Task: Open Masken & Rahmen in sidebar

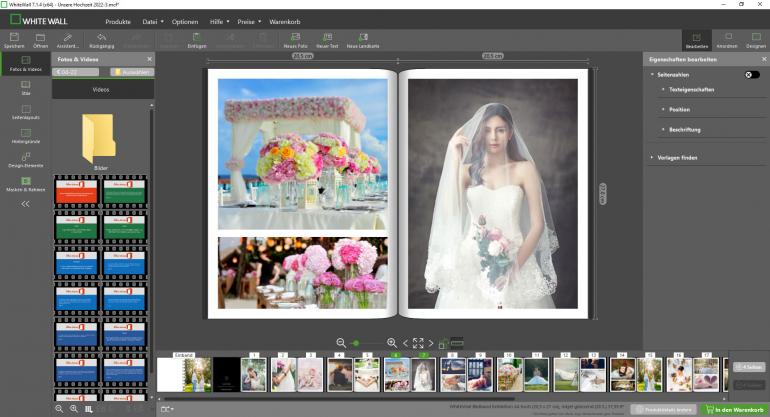Action: coord(26,184)
